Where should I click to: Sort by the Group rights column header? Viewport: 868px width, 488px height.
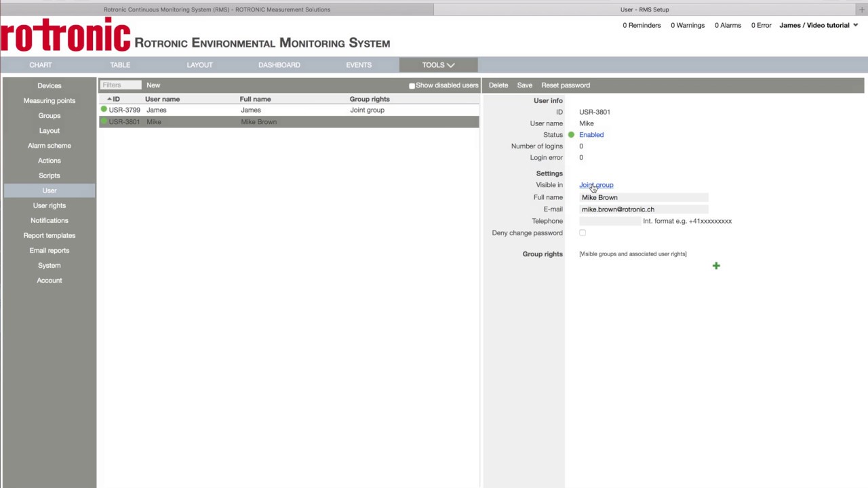pos(370,99)
